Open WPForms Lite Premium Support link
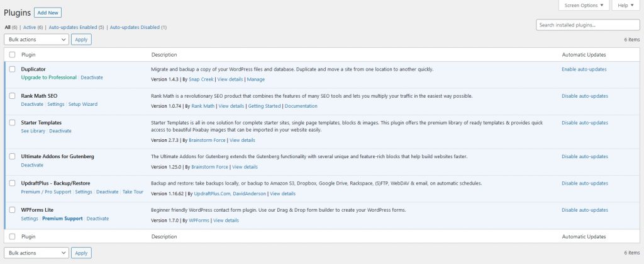Screen dimensions: 644x264 (62, 219)
